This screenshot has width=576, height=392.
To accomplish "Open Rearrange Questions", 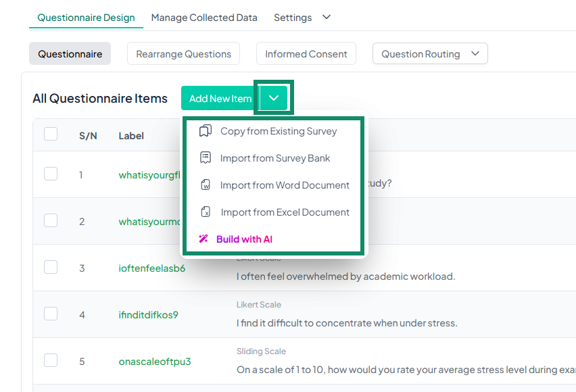I will pos(183,53).
